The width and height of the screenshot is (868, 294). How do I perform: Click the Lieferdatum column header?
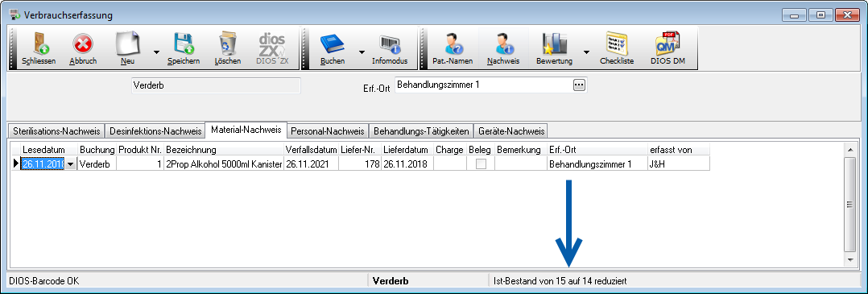coord(407,150)
